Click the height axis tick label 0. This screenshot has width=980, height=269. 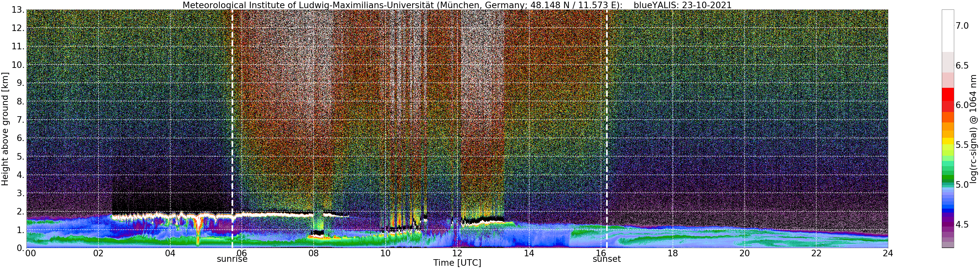coord(21,248)
